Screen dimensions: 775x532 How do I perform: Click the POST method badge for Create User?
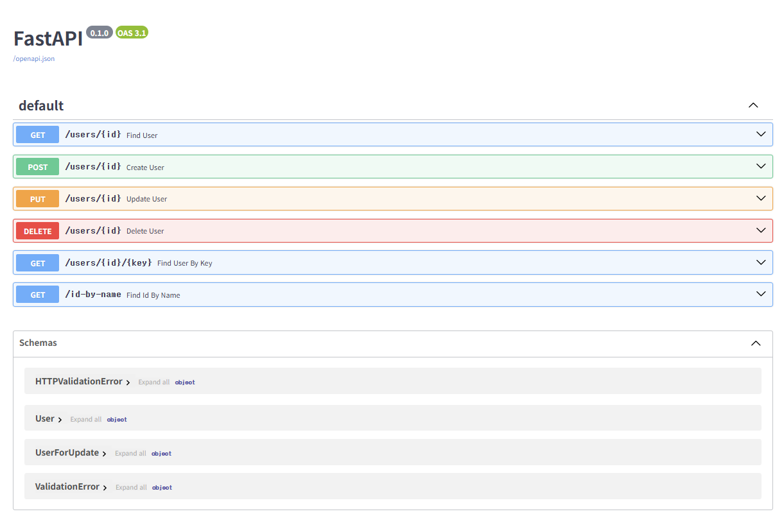click(38, 167)
